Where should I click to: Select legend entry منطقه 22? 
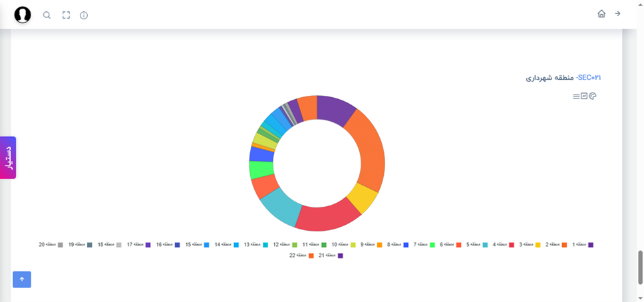pos(302,255)
